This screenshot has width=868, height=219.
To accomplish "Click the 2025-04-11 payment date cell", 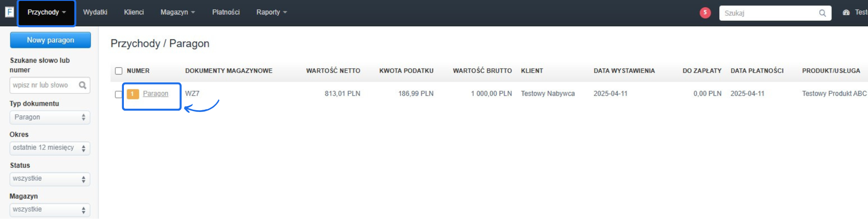I will pos(747,93).
